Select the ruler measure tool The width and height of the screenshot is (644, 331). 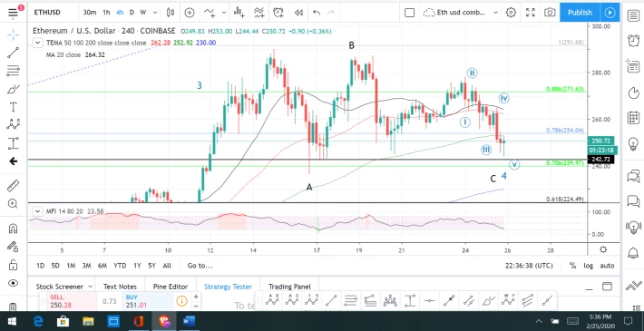13,186
